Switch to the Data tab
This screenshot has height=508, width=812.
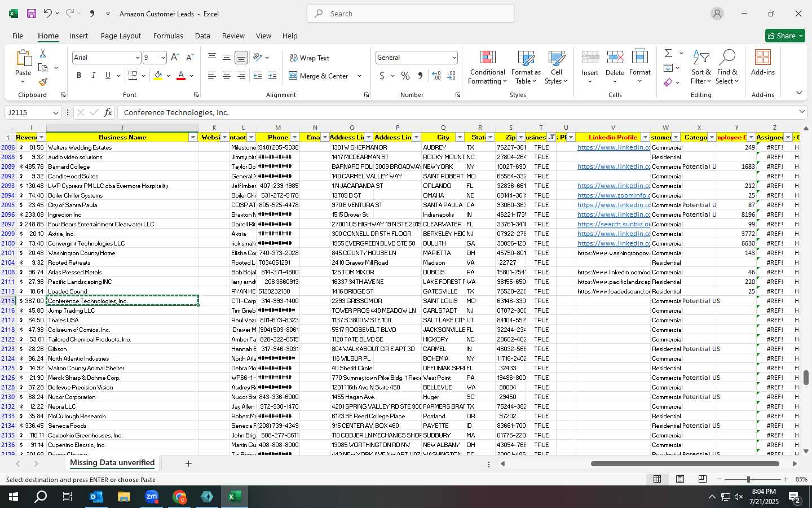point(202,36)
